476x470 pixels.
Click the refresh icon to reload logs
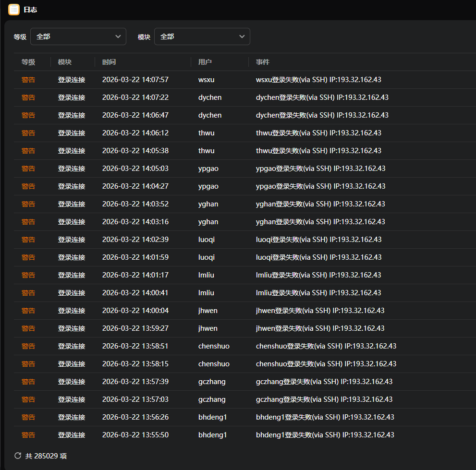coord(18,456)
